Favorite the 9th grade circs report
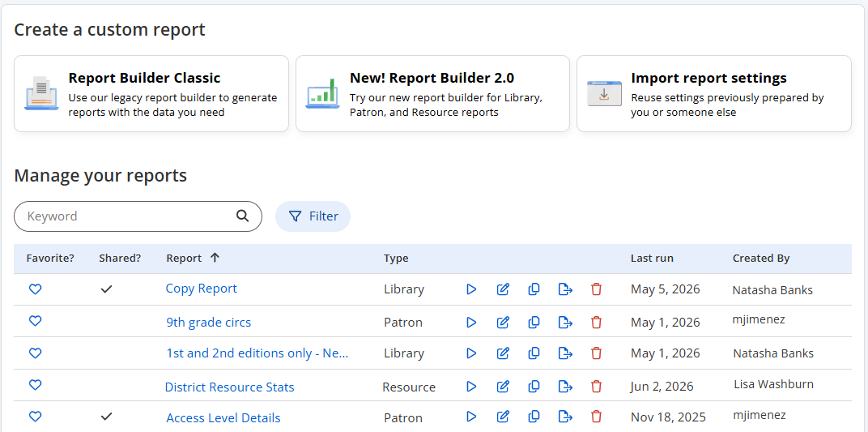Viewport: 868px width, 432px height. click(x=35, y=321)
